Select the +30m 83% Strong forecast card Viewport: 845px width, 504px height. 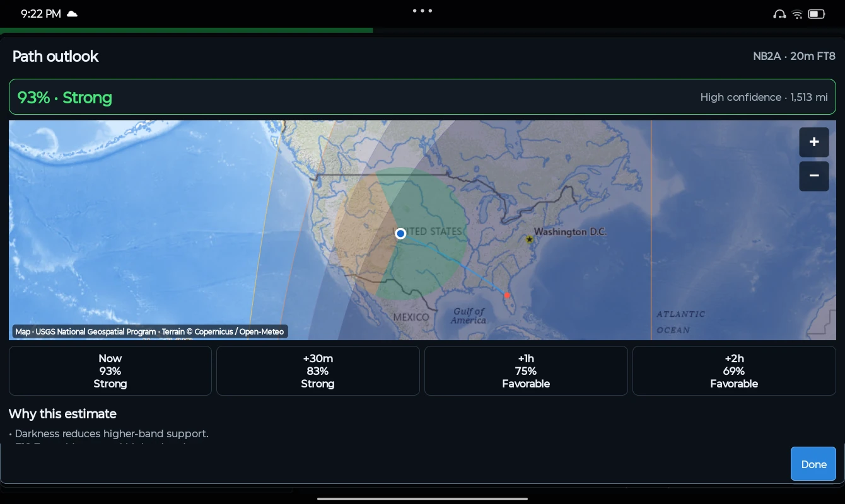pos(318,371)
